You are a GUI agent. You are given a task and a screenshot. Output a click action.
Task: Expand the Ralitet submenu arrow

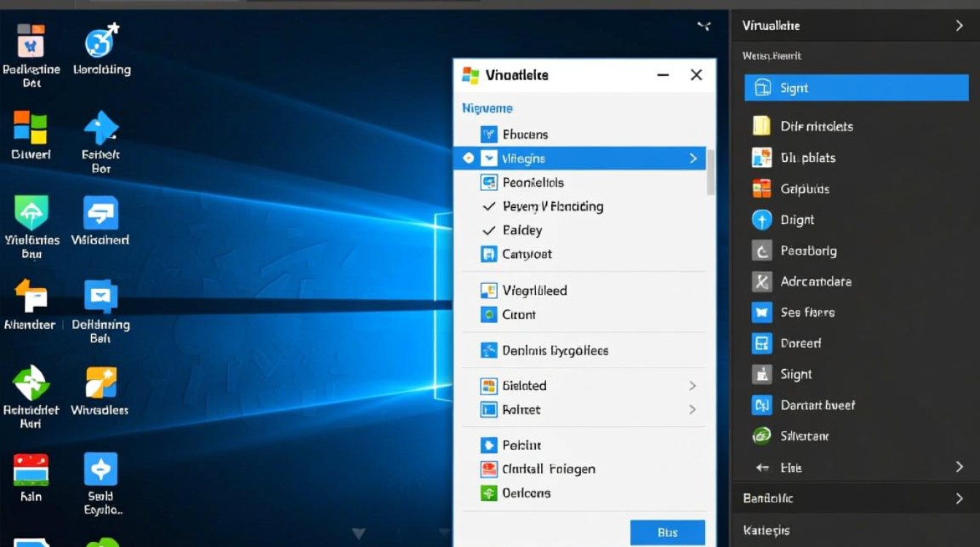click(692, 410)
